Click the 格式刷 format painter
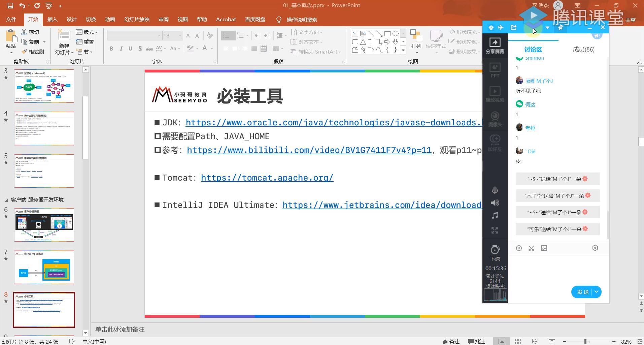The image size is (644, 345). point(33,52)
